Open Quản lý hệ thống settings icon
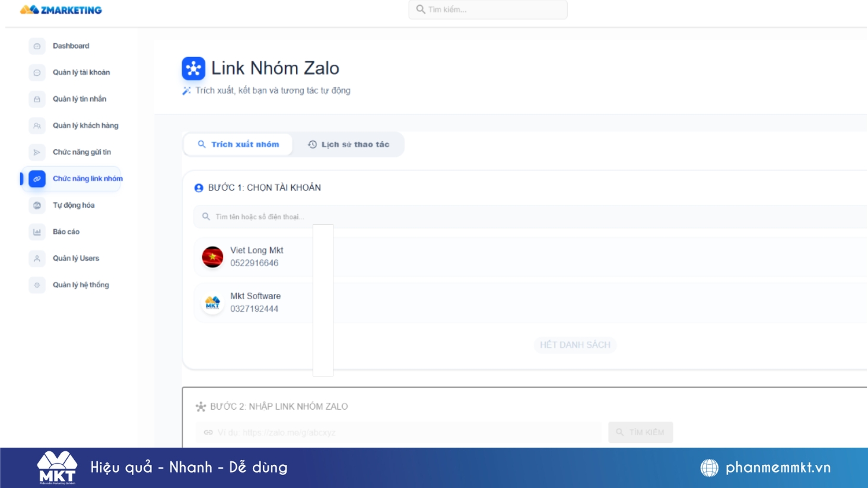Image resolution: width=868 pixels, height=488 pixels. coord(37,285)
